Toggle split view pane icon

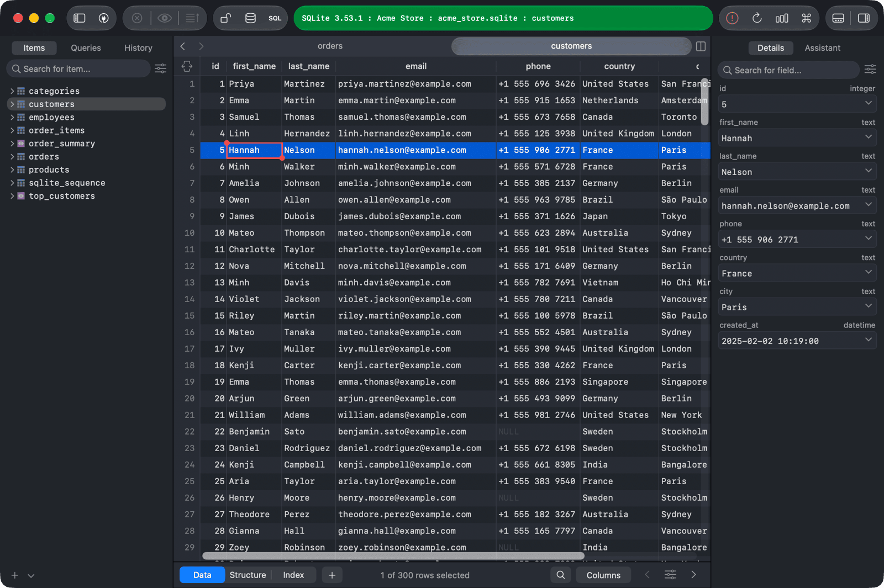pos(701,46)
